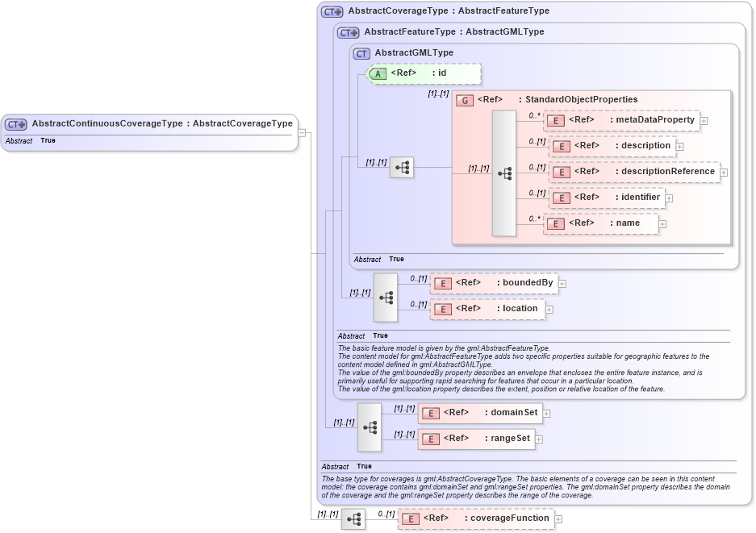Viewport: 756px width, 533px height.
Task: Click the E icon of description element
Action: point(562,147)
